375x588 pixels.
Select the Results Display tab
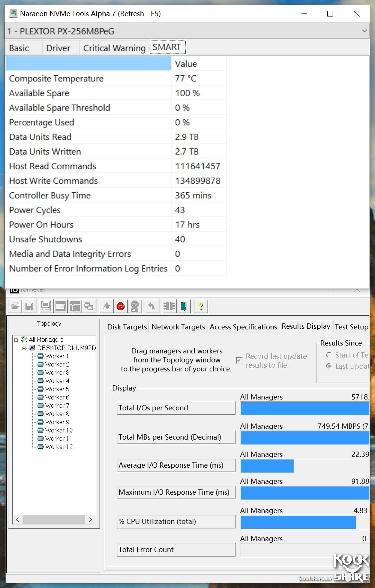tap(306, 326)
